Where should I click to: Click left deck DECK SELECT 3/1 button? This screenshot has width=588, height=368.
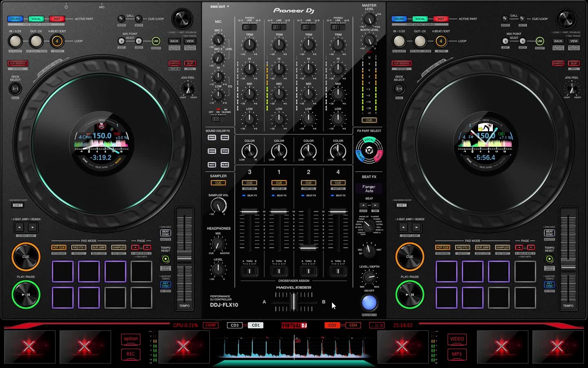pyautogui.click(x=15, y=89)
